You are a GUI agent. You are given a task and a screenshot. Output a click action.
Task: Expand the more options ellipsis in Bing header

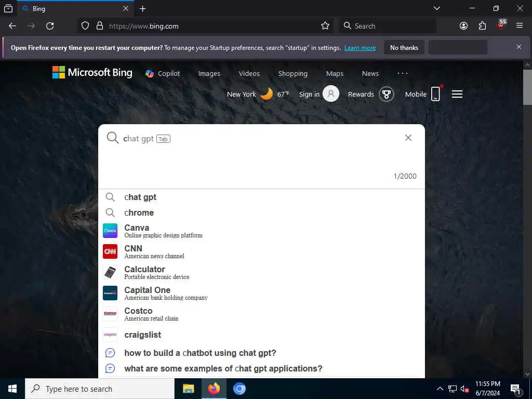pyautogui.click(x=403, y=73)
